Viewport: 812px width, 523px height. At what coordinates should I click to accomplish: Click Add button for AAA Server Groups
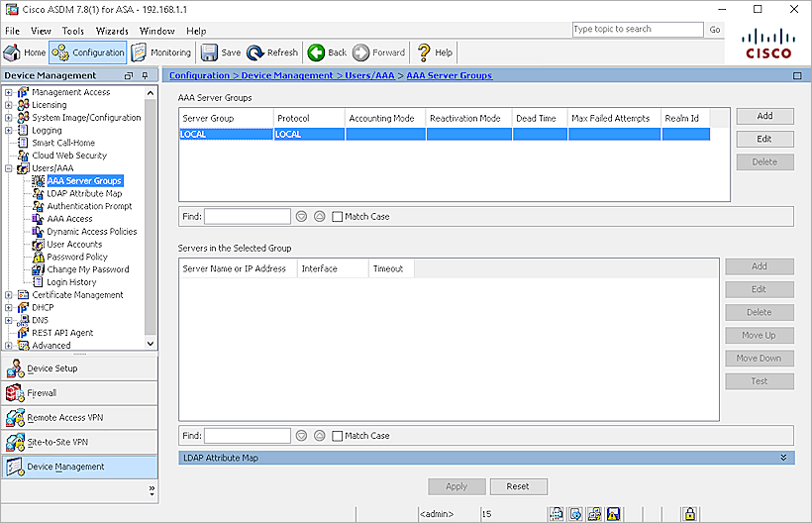tap(763, 116)
